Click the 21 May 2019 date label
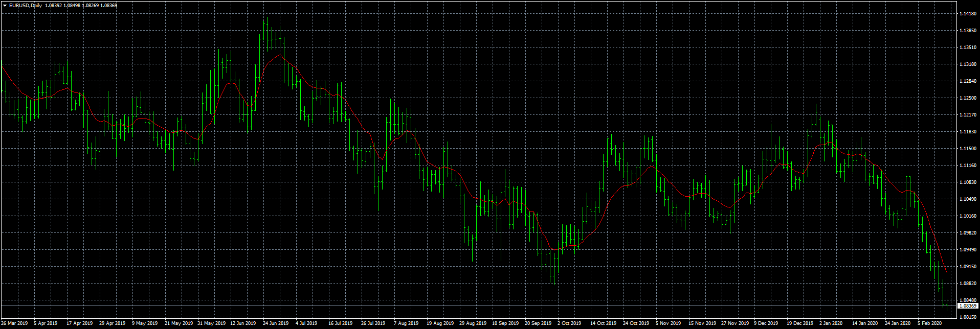 179,323
